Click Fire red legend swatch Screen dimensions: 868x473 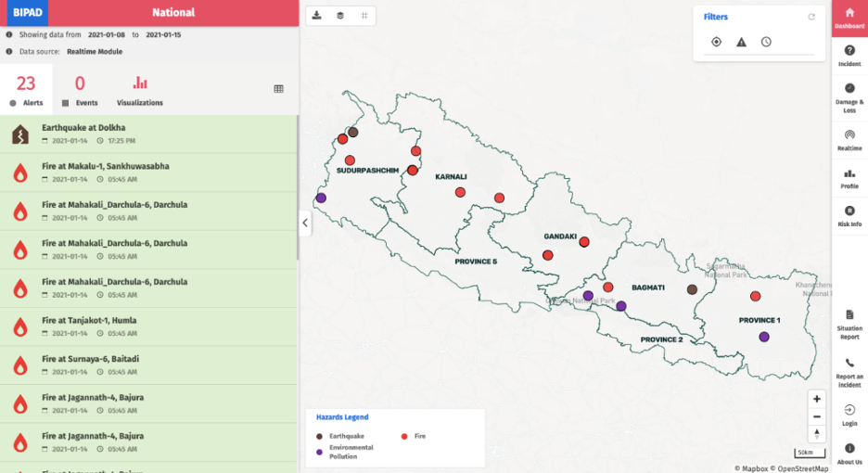point(404,437)
